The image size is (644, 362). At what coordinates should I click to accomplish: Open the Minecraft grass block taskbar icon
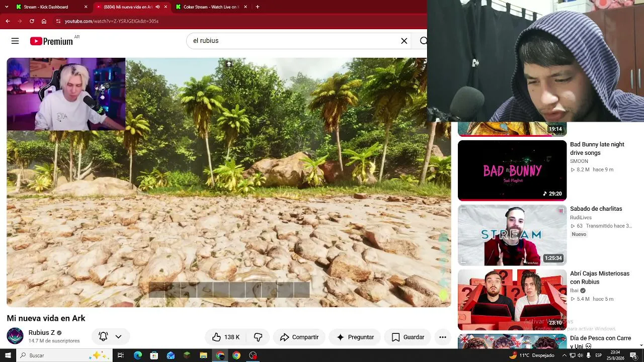[x=187, y=355]
